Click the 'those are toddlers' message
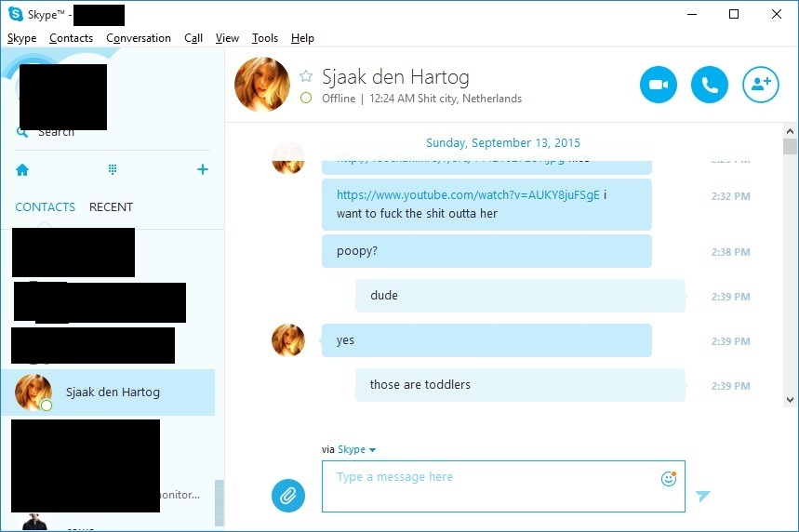799x532 pixels. click(x=520, y=385)
